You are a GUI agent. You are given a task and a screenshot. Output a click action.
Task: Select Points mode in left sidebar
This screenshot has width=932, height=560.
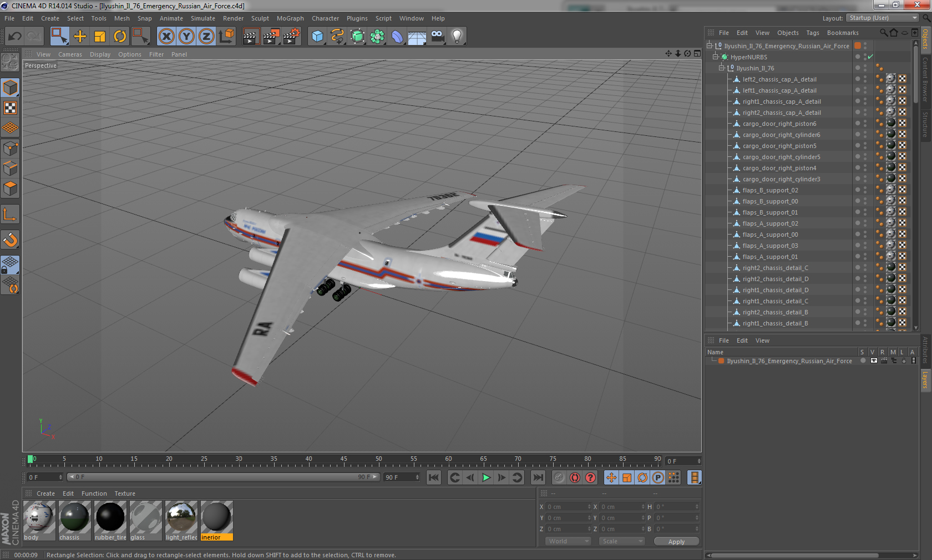(10, 148)
